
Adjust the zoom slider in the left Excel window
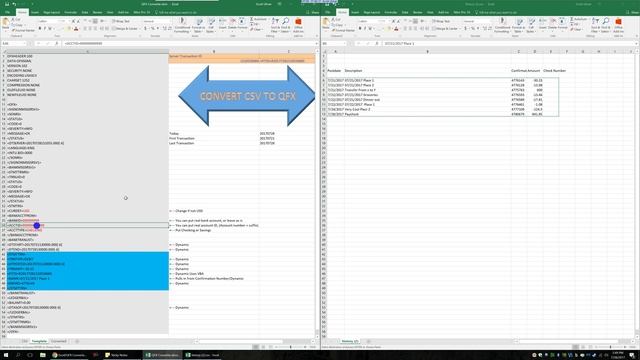pyautogui.click(x=291, y=347)
